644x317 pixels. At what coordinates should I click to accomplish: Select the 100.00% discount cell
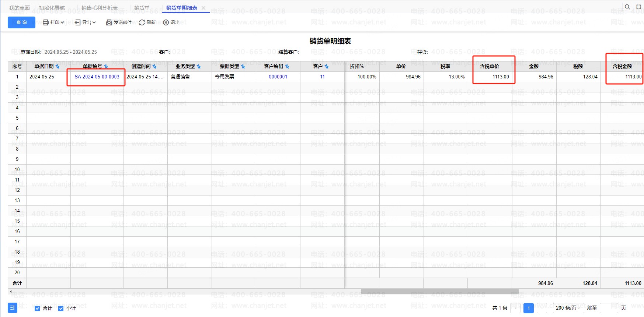[362, 77]
